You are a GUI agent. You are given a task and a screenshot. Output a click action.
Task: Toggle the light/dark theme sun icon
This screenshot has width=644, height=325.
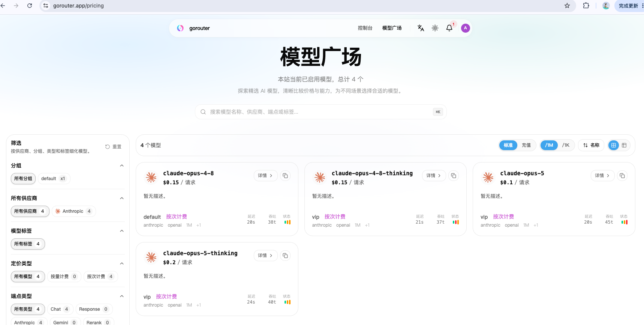[435, 28]
